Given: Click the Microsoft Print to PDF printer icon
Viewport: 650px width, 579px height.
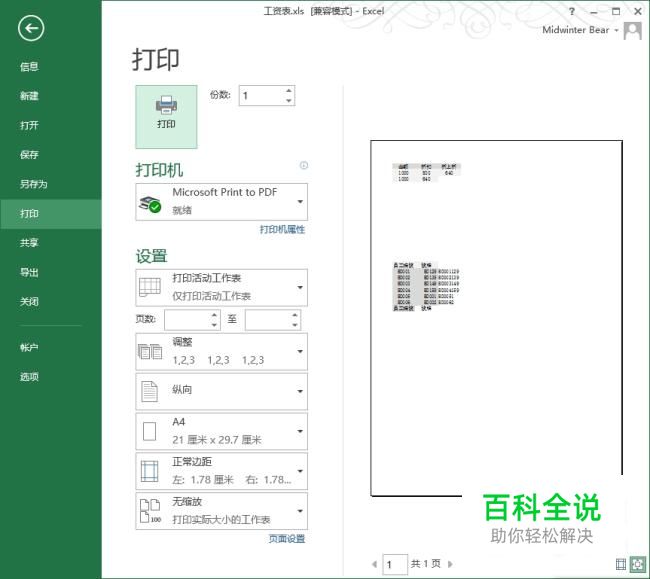Looking at the screenshot, I should 150,204.
